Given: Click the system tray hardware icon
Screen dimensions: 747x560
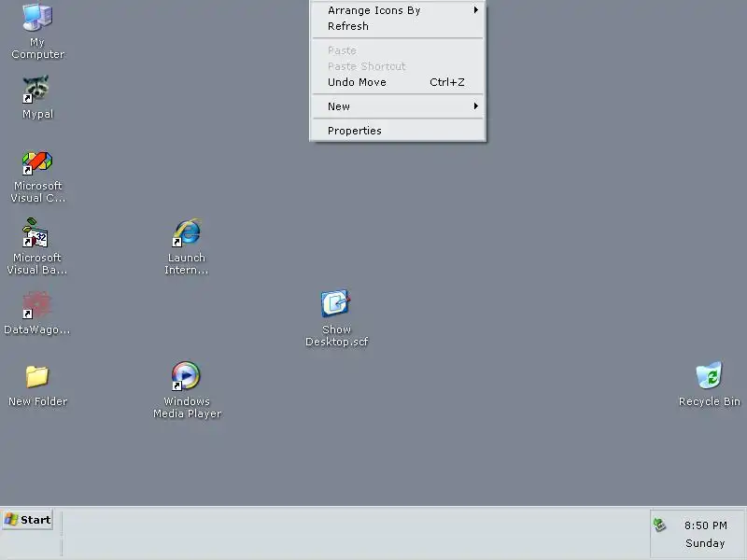Looking at the screenshot, I should coord(660,525).
